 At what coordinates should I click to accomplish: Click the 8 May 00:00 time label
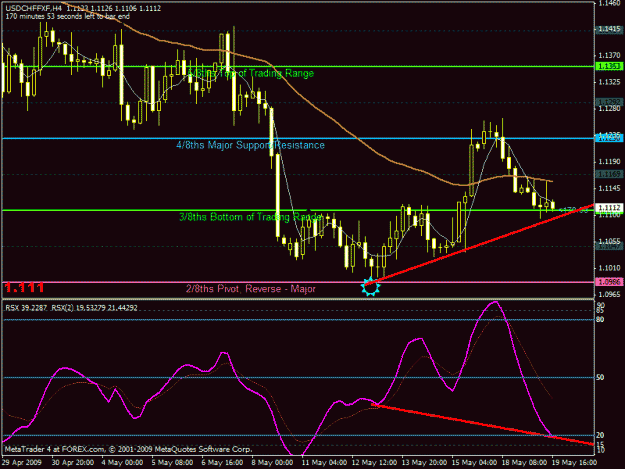point(272,463)
